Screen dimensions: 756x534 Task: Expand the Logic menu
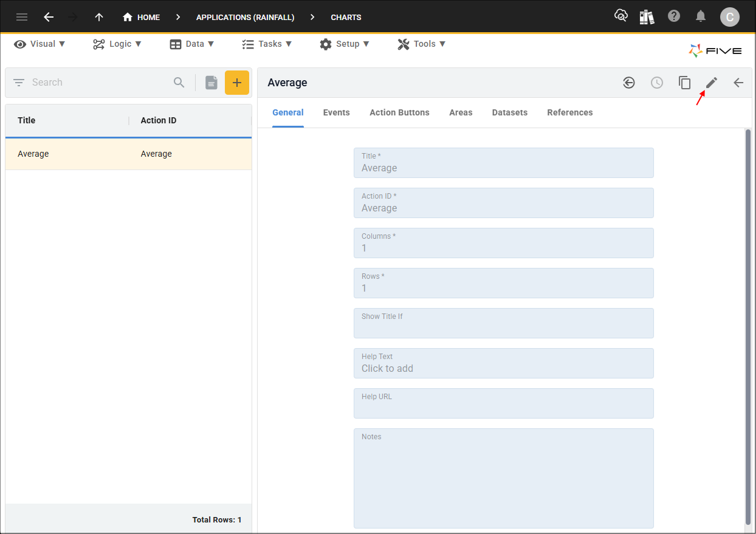click(x=117, y=44)
